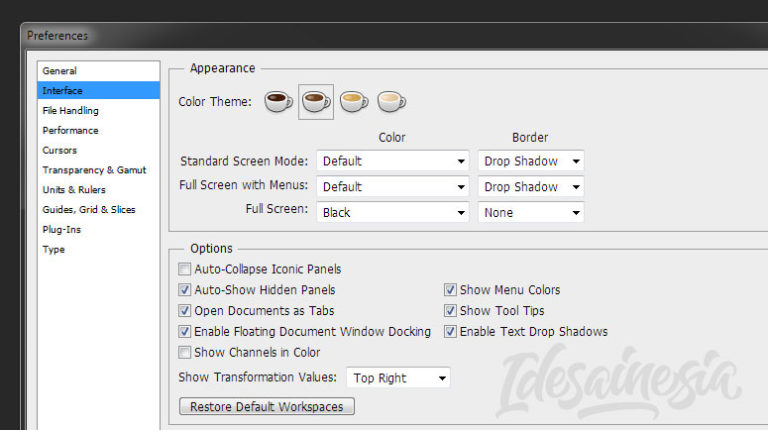
Task: Select the Performance category in sidebar
Action: (x=70, y=131)
